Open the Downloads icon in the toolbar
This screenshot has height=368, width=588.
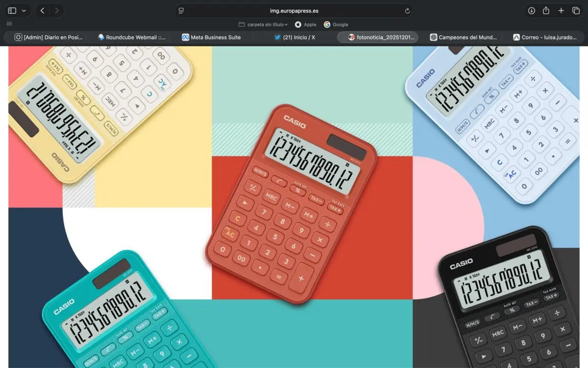pyautogui.click(x=531, y=10)
